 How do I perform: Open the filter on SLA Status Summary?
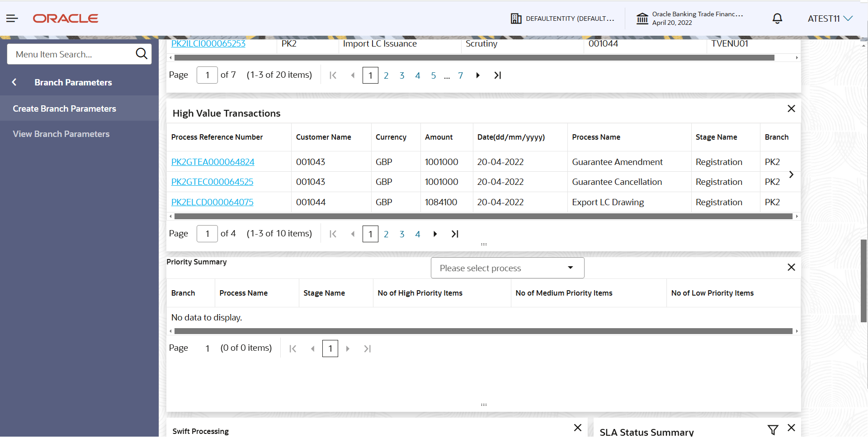click(x=774, y=429)
